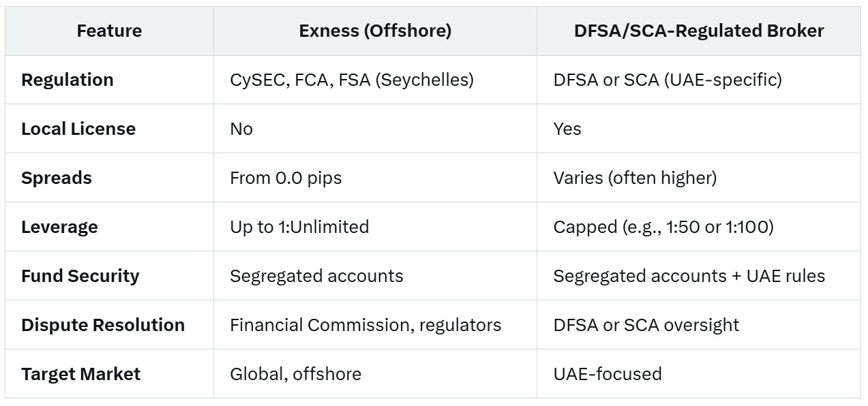The image size is (868, 406).
Task: Click Segregated accounts + UAE rules cell
Action: coord(689,276)
